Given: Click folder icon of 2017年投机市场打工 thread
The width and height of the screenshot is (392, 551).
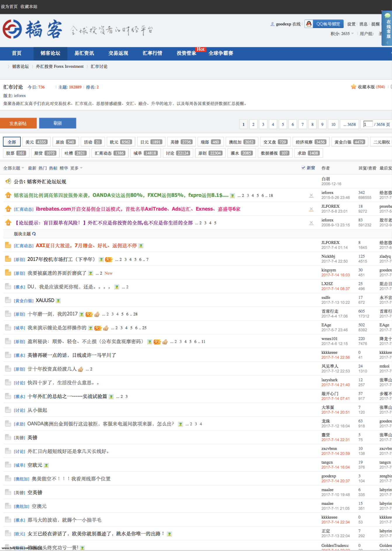Looking at the screenshot, I should (x=8, y=259).
